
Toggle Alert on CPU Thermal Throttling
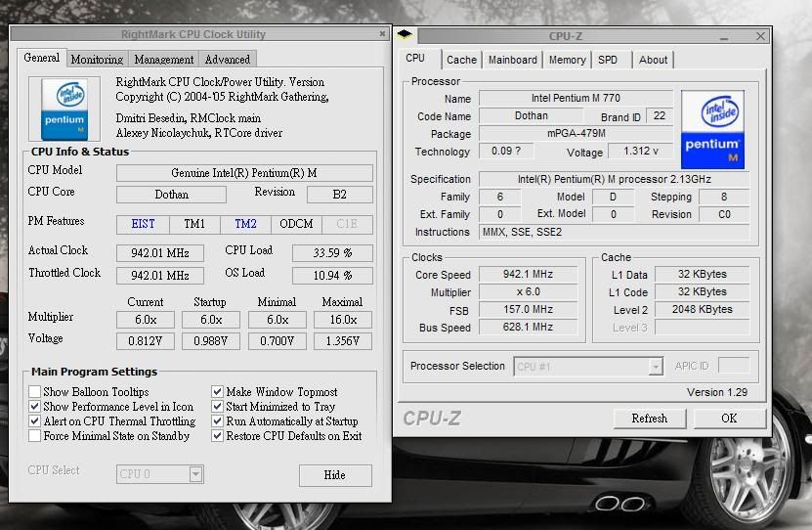[35, 420]
